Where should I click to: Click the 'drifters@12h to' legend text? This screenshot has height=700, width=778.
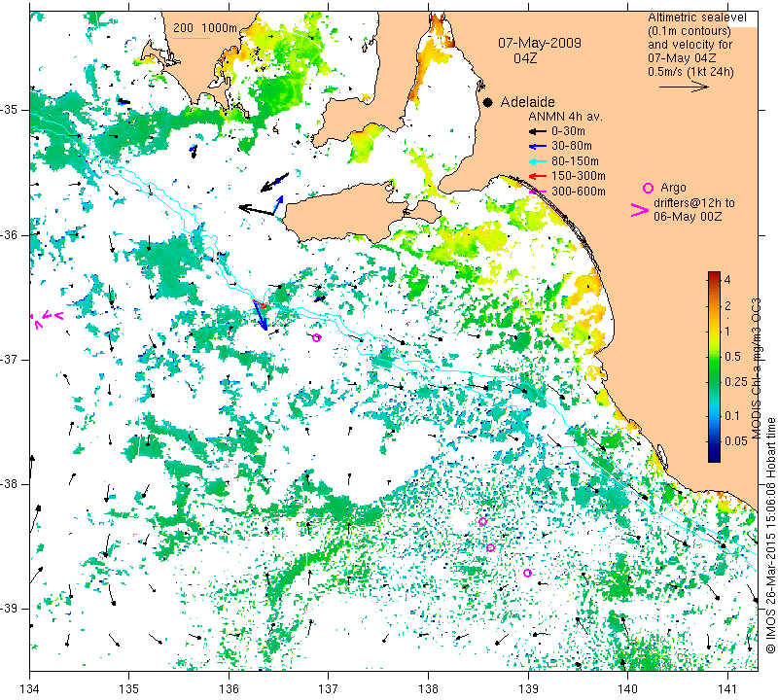[x=693, y=203]
